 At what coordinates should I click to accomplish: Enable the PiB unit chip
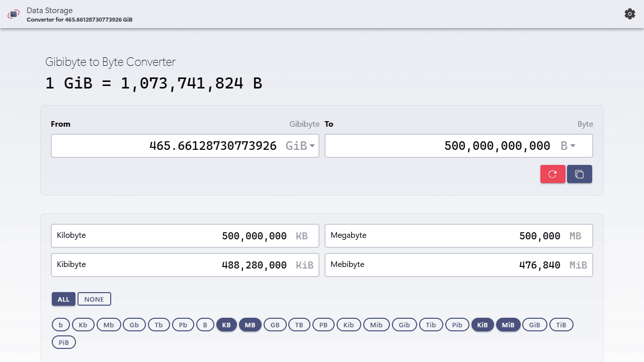pos(64,342)
